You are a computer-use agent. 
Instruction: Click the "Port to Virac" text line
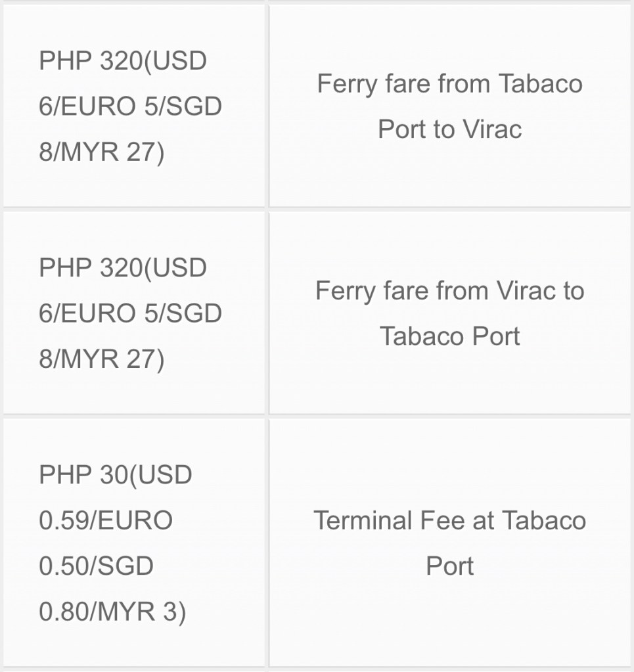(449, 129)
